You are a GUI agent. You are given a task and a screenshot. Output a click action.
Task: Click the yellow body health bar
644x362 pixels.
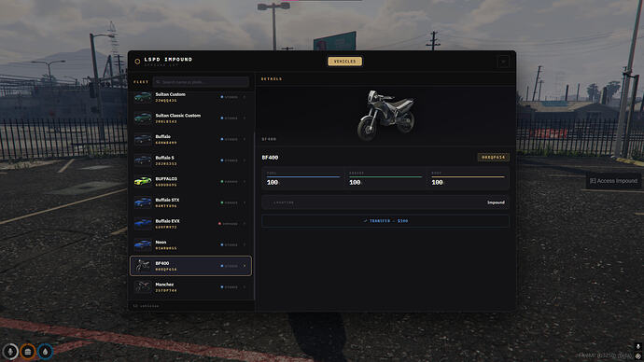(x=468, y=177)
